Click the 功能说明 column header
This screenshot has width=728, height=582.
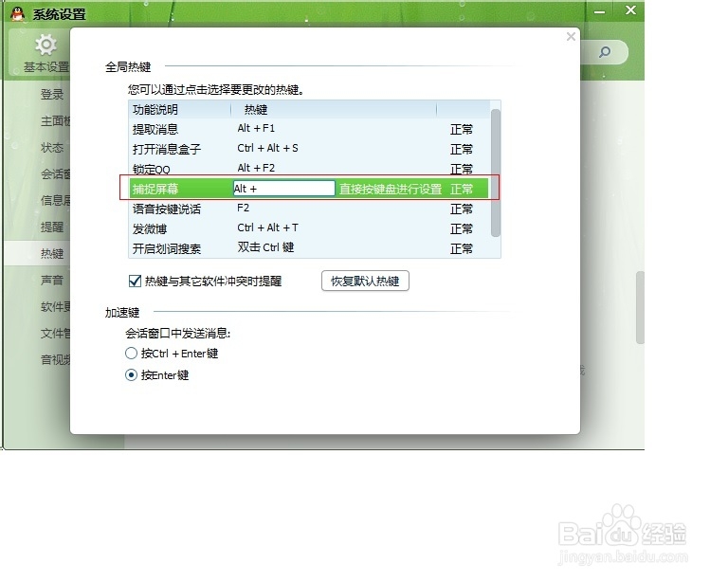[155, 110]
